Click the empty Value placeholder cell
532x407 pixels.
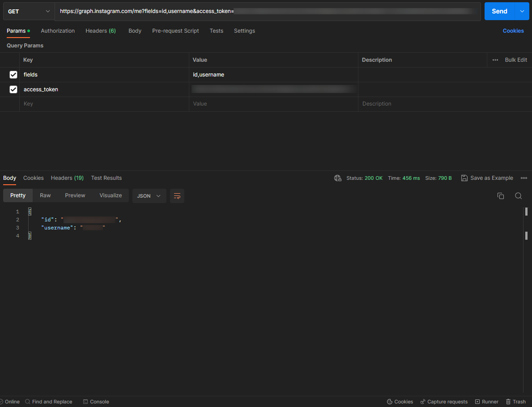pyautogui.click(x=273, y=104)
